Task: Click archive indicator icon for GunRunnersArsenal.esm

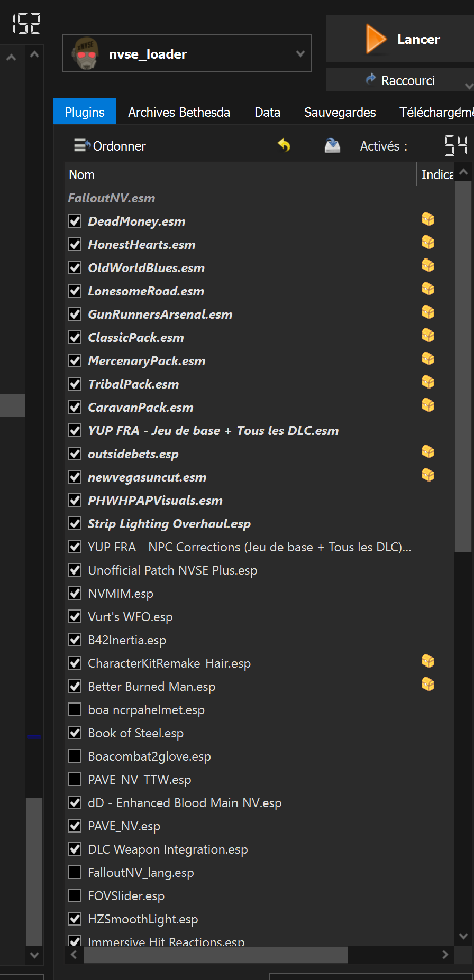Action: pyautogui.click(x=428, y=312)
